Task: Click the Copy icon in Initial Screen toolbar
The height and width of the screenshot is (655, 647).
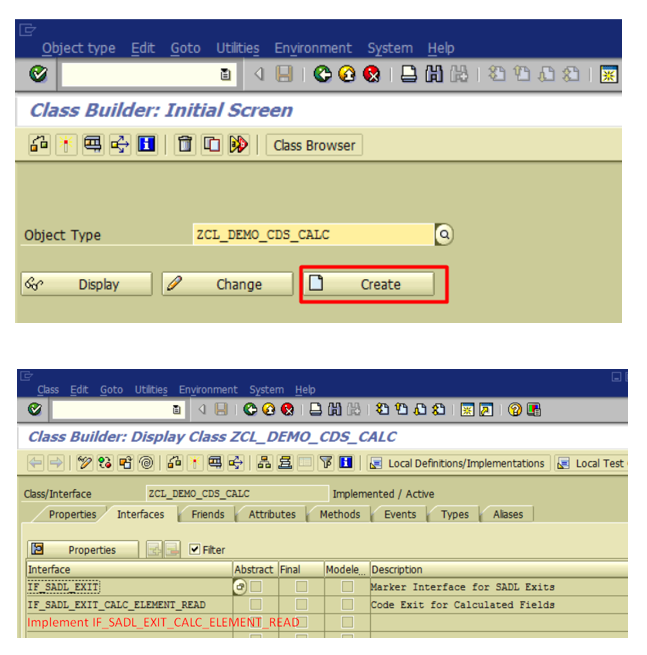Action: (x=212, y=145)
